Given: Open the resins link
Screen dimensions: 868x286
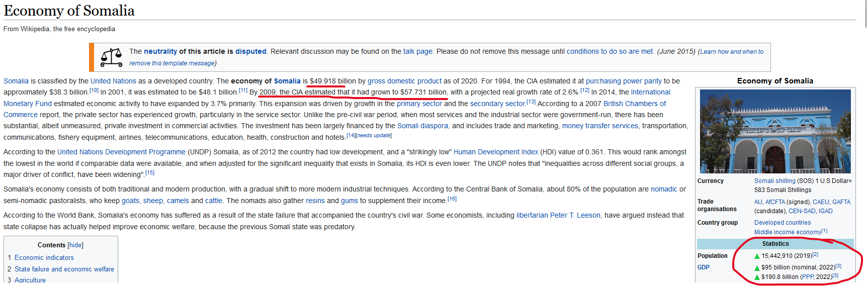Looking at the screenshot, I should coord(315,201).
